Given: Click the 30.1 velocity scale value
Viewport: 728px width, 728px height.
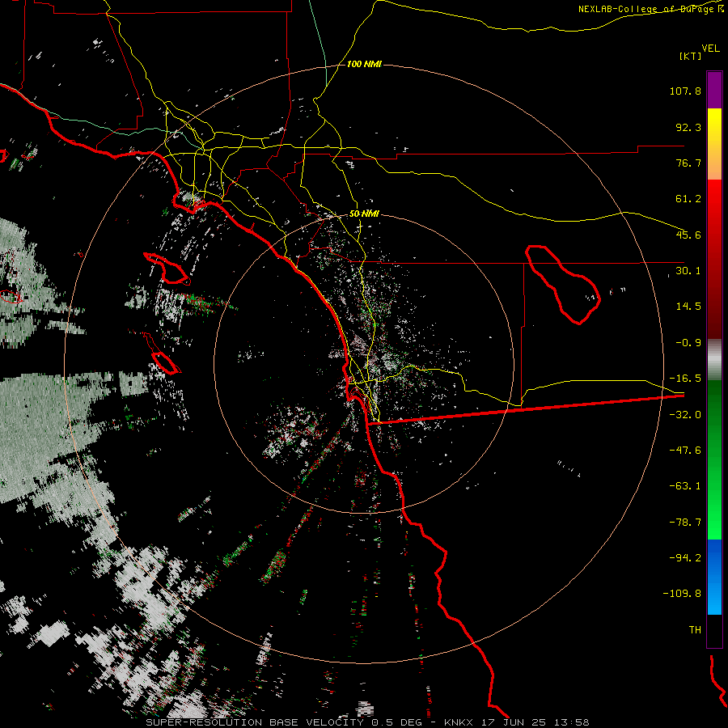Looking at the screenshot, I should point(688,271).
